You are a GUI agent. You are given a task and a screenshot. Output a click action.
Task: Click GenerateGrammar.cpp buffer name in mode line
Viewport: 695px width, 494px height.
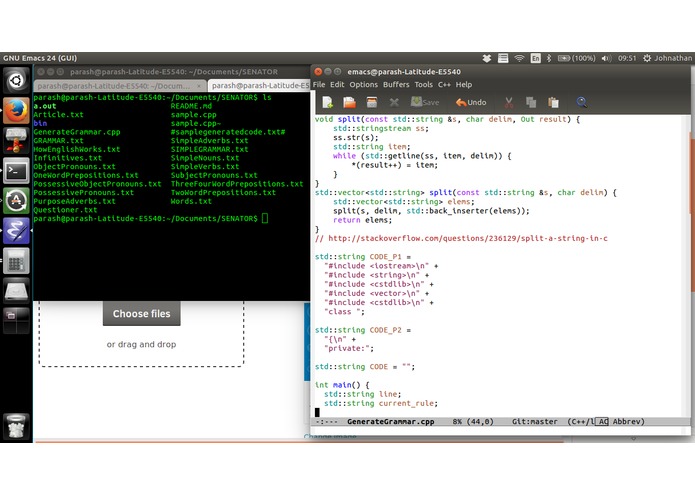click(390, 422)
